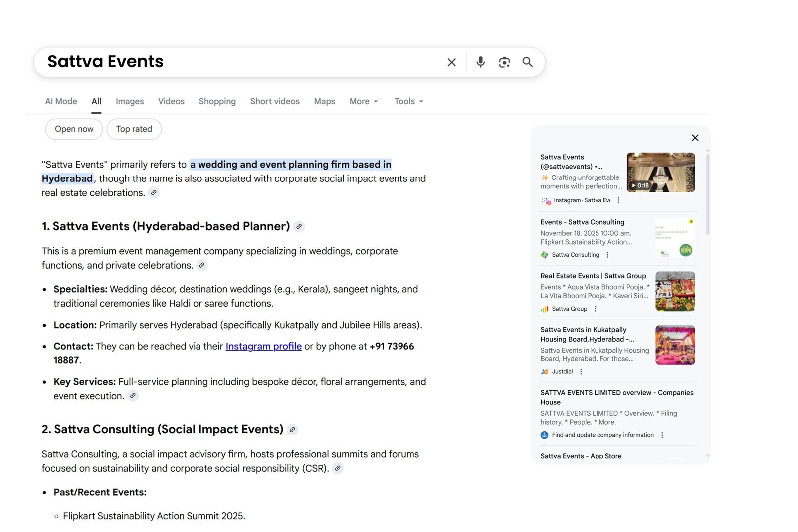798x532 pixels.
Task: Click the Instagram icon under Sattva Events result
Action: tap(546, 200)
